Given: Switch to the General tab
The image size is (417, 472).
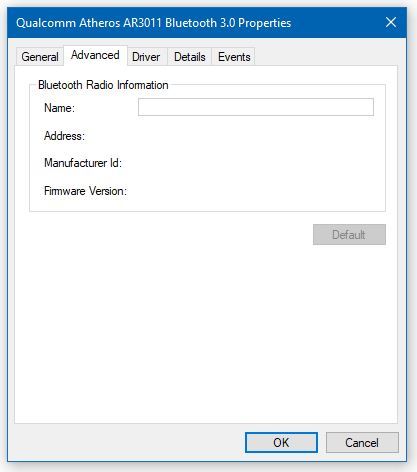Looking at the screenshot, I should (x=40, y=57).
